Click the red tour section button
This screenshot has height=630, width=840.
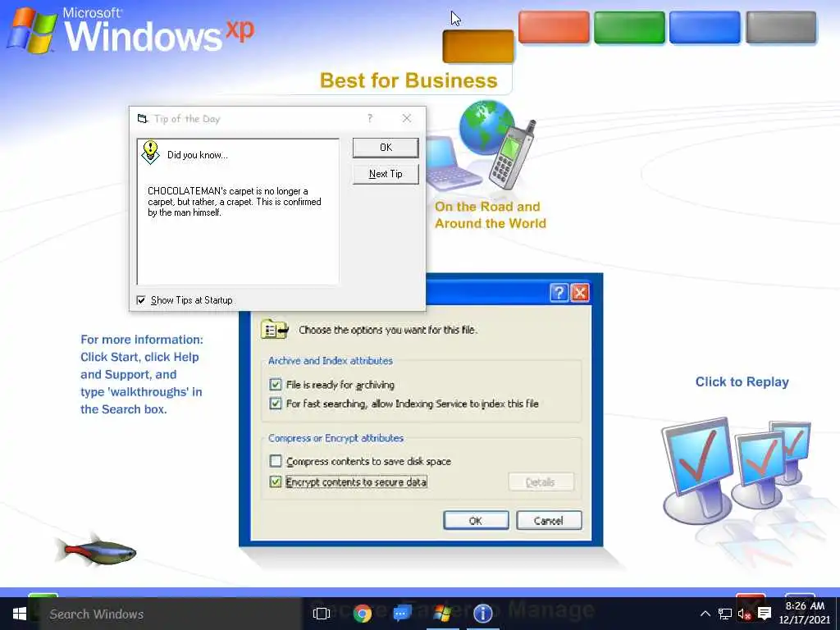(x=554, y=27)
